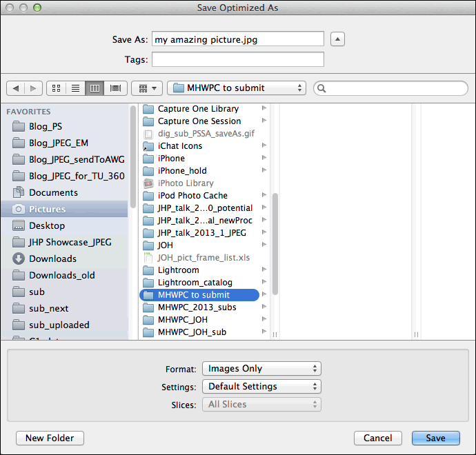Click in the Tags input field
Viewport: 476px width, 455px height.
(x=237, y=60)
